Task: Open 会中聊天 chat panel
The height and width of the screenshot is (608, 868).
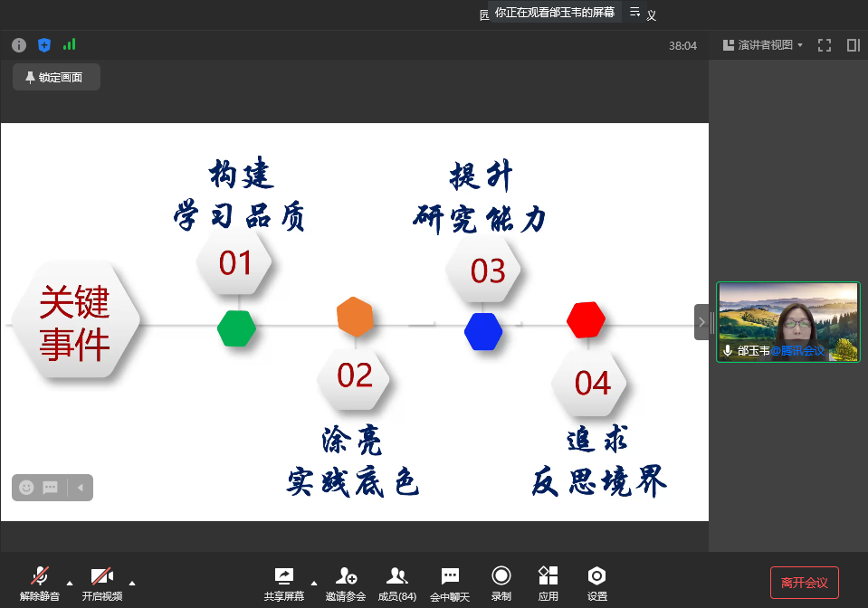Action: pyautogui.click(x=450, y=583)
